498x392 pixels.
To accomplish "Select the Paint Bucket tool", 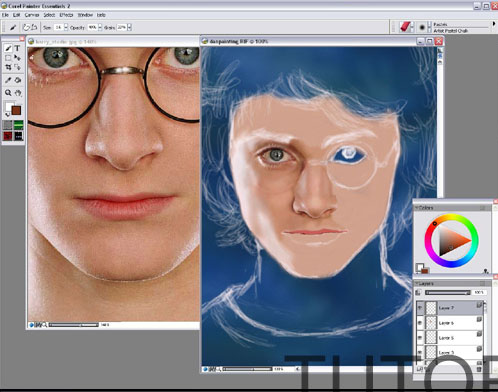I will click(x=18, y=80).
